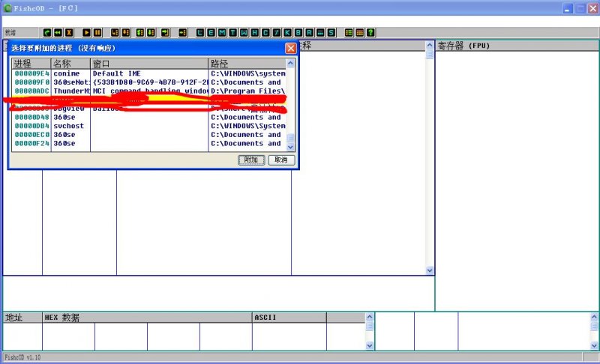Open a new executable file from toolbar
Image resolution: width=600 pixels, height=364 pixels.
coord(47,32)
